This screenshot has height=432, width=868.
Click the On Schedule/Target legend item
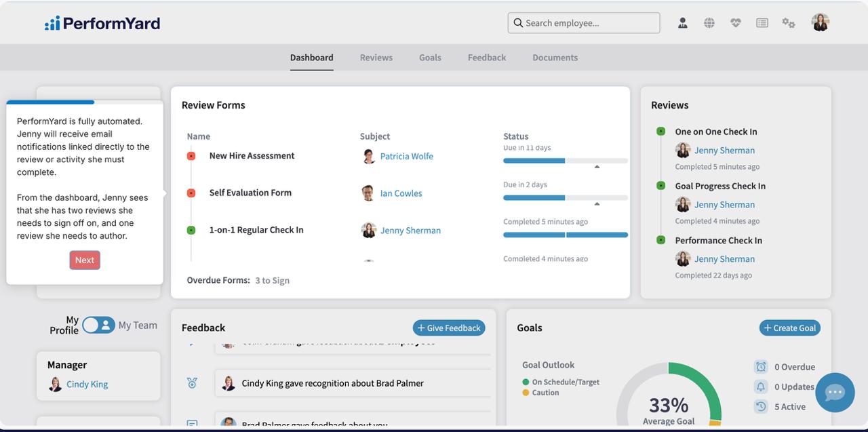point(561,382)
